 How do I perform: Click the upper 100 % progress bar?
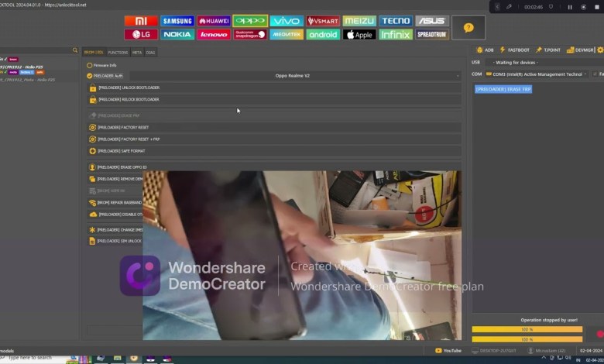pos(527,330)
